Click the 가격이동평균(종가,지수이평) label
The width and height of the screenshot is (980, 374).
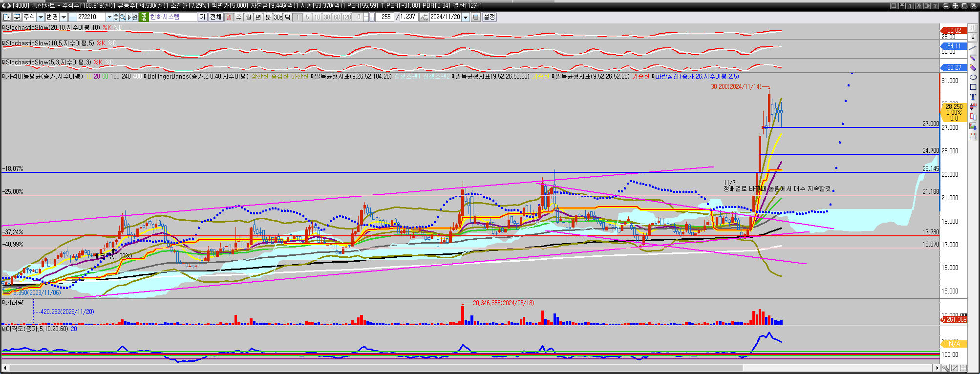coord(44,77)
